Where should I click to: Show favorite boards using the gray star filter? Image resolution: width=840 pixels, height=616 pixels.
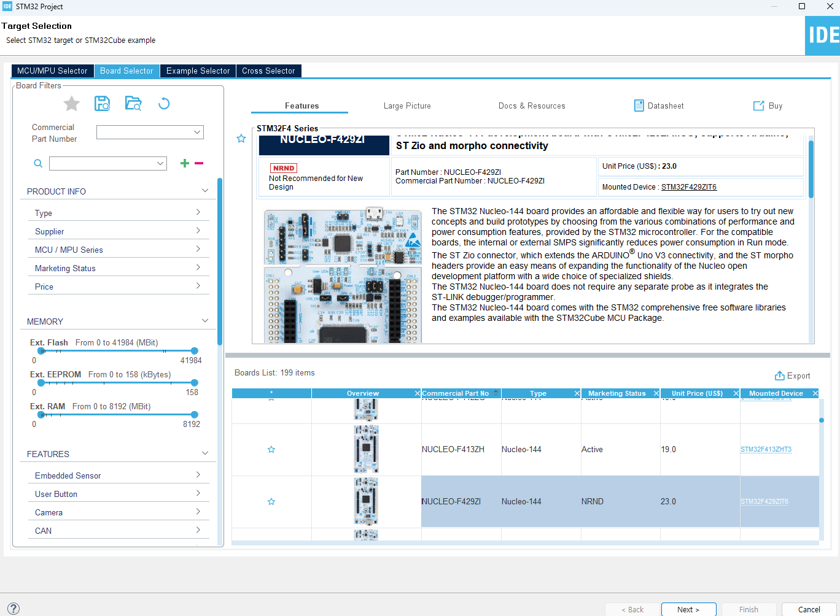72,104
